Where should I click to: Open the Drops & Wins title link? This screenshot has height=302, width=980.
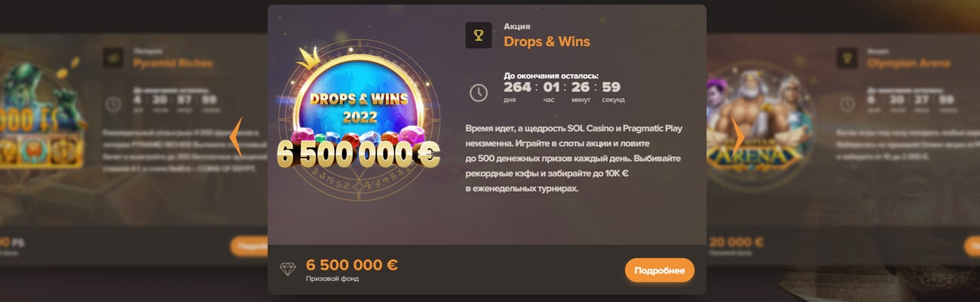[x=547, y=42]
